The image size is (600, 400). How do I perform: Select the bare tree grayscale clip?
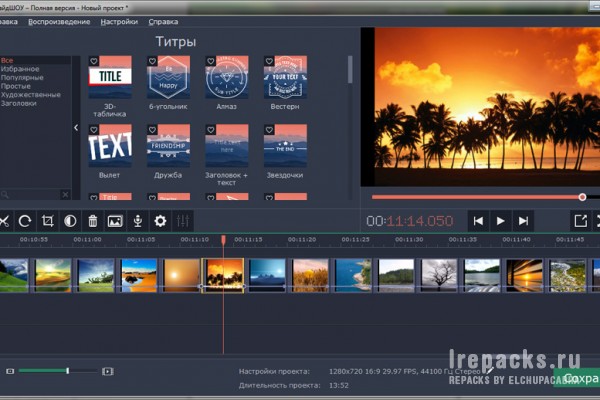click(x=439, y=276)
